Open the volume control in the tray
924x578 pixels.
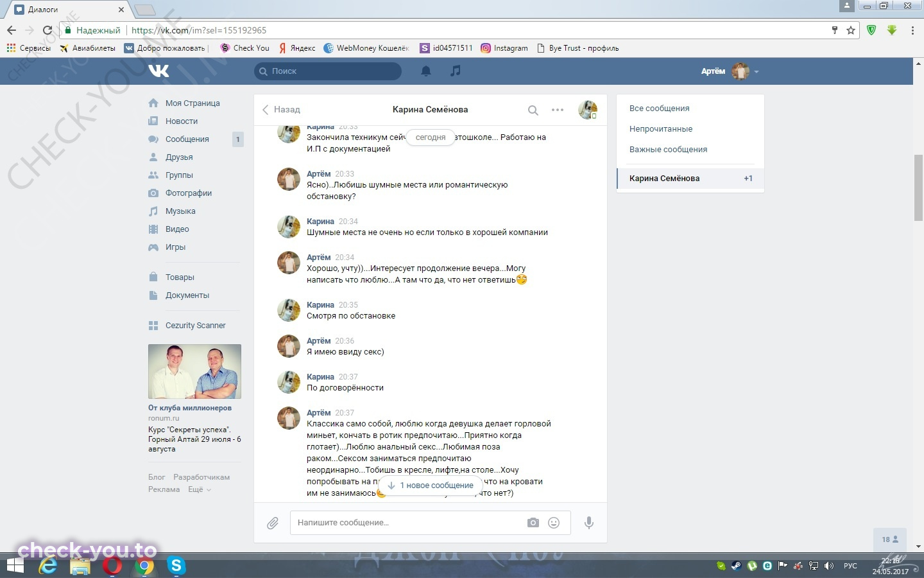click(829, 566)
